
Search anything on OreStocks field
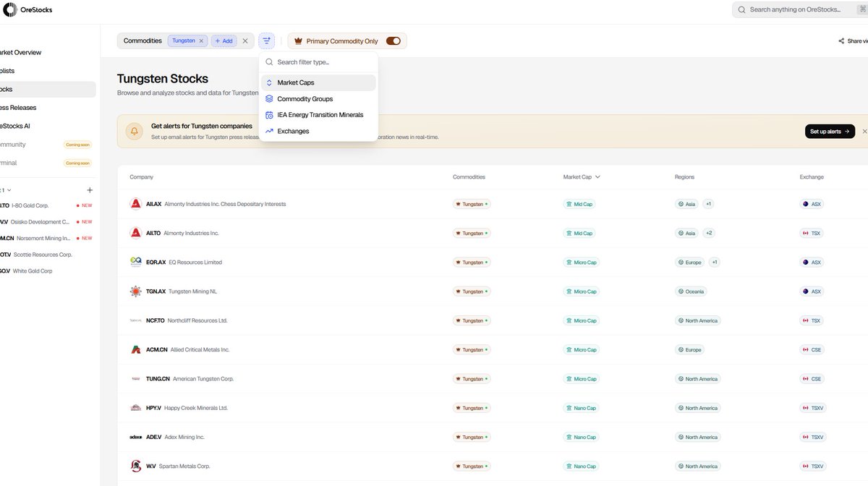pos(800,9)
